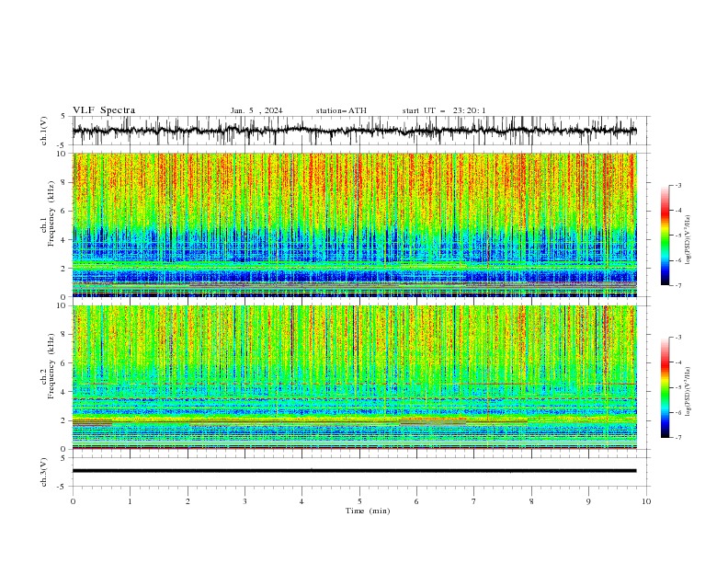Click the "-7" label on lower colorbar
This screenshot has height=563, width=728.
pyautogui.click(x=678, y=438)
